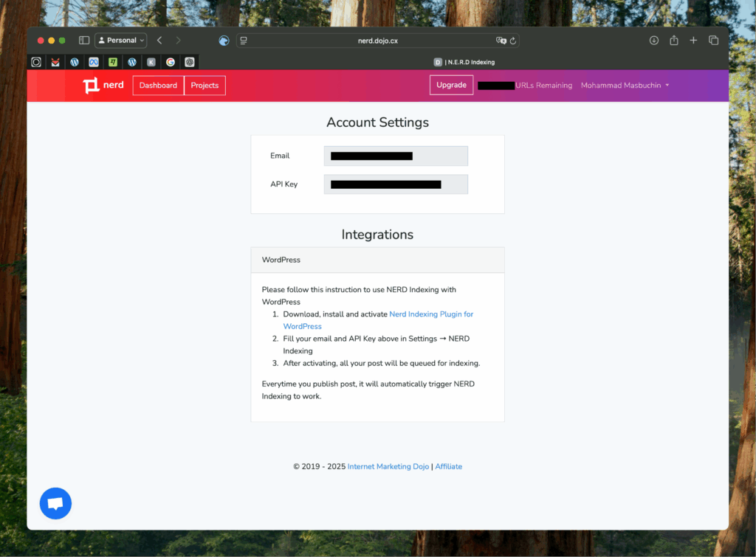Click the Upgrade button
756x557 pixels.
pos(451,85)
